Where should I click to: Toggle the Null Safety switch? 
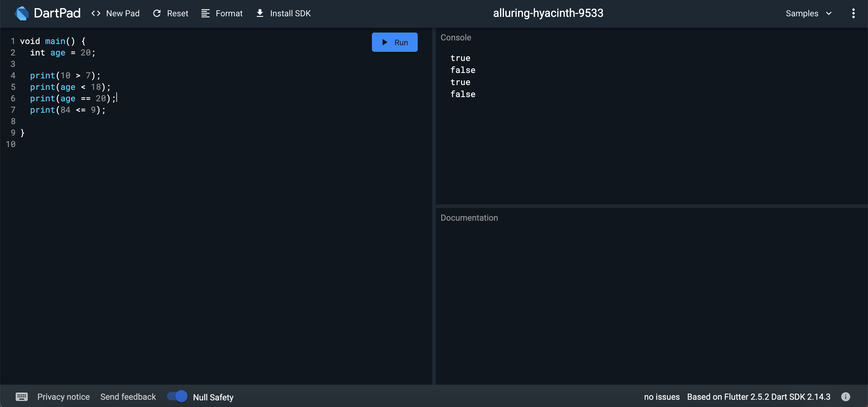(177, 396)
